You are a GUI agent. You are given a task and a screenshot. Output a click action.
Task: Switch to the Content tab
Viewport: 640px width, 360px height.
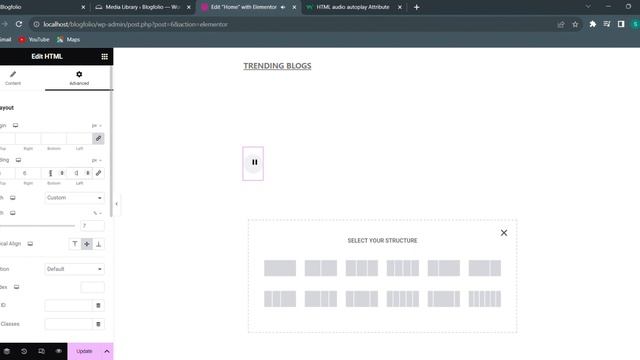pyautogui.click(x=13, y=78)
